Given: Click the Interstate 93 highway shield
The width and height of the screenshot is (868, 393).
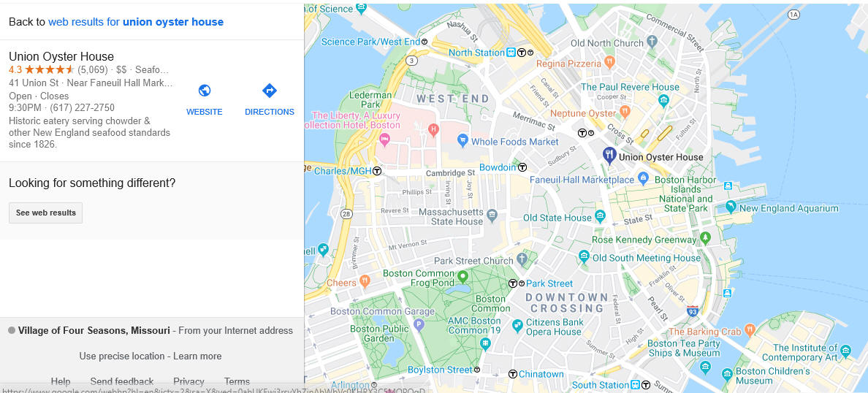Looking at the screenshot, I should (693, 311).
